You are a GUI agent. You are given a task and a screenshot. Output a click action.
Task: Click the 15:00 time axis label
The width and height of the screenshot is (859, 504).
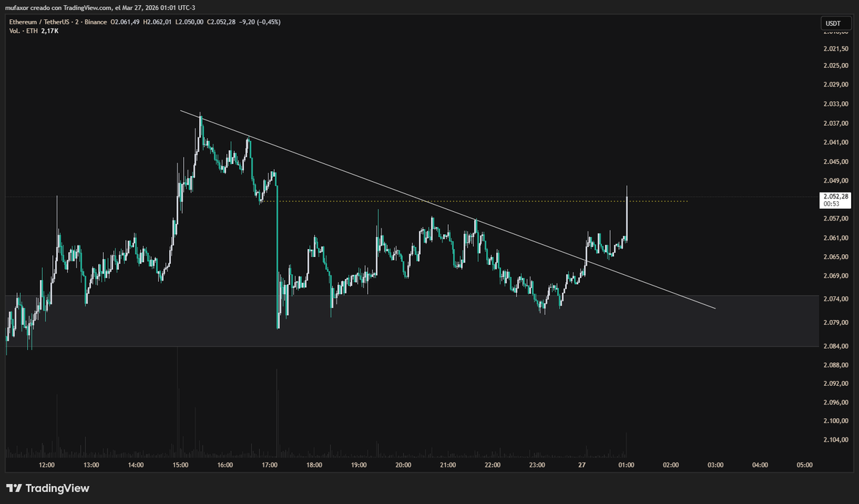[180, 465]
